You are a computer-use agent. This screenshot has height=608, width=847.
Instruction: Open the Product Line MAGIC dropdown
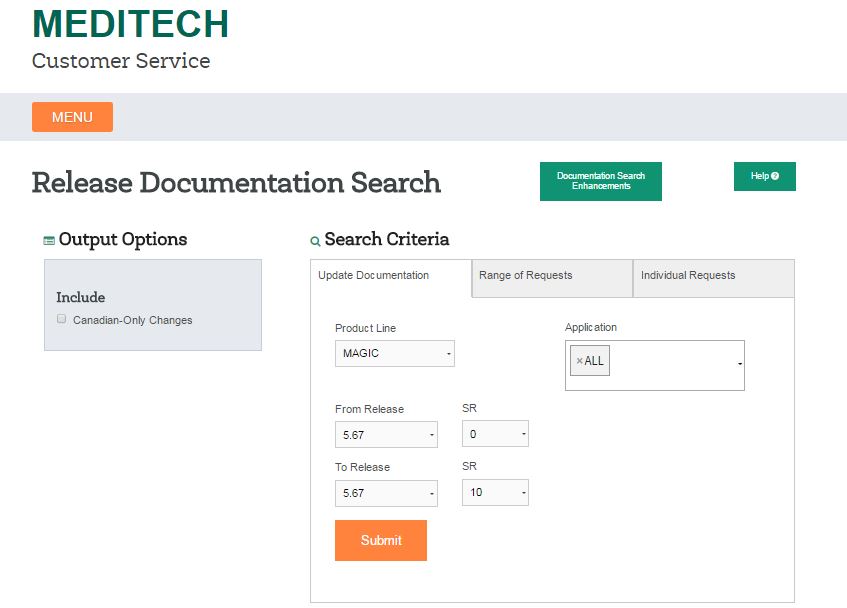pyautogui.click(x=394, y=353)
